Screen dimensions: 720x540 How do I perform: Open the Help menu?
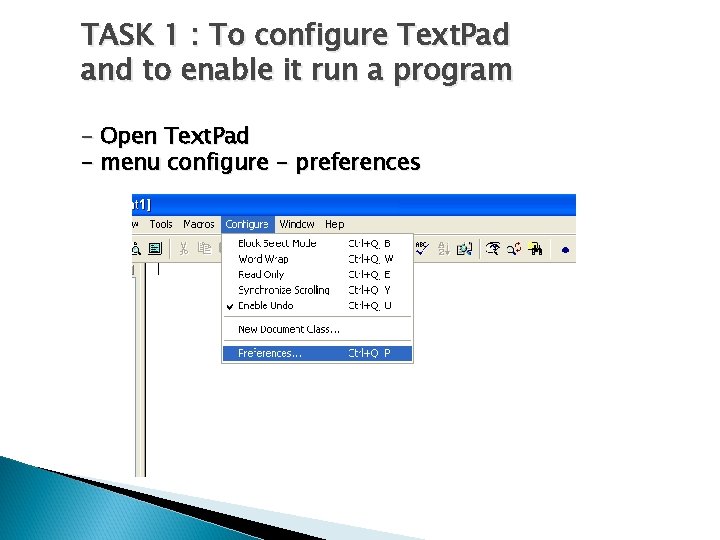[334, 224]
